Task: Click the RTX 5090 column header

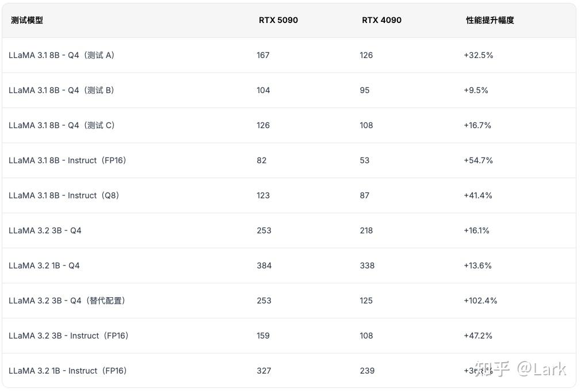Action: click(x=278, y=20)
